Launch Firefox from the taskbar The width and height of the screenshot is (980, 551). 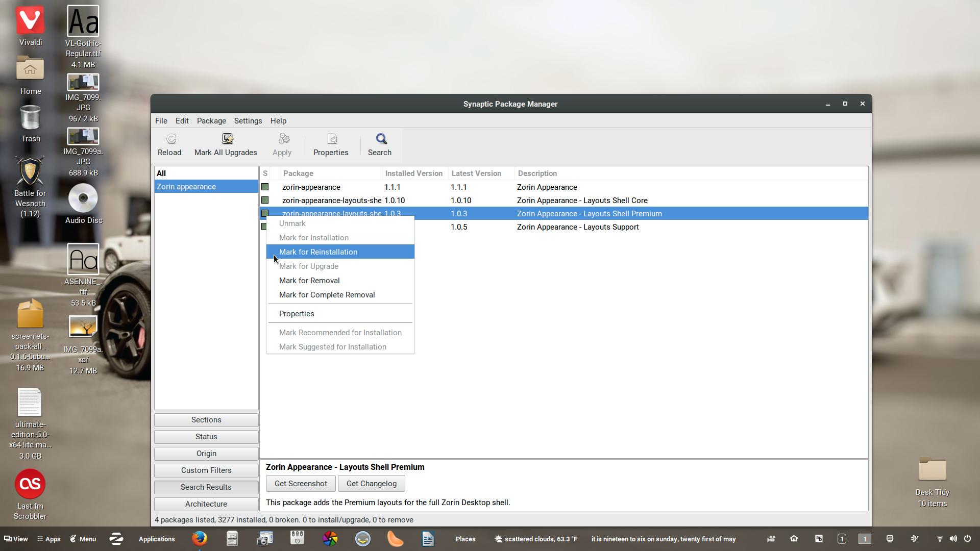pos(200,539)
